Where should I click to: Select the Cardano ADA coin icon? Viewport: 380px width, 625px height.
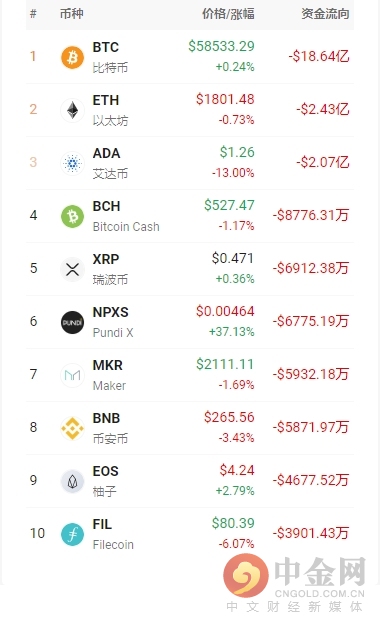[x=72, y=163]
